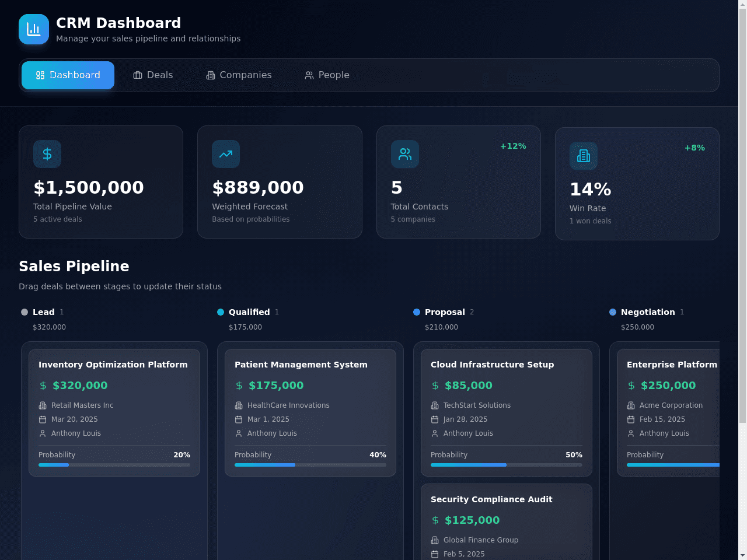Click the 20% probability bar

(x=114, y=465)
